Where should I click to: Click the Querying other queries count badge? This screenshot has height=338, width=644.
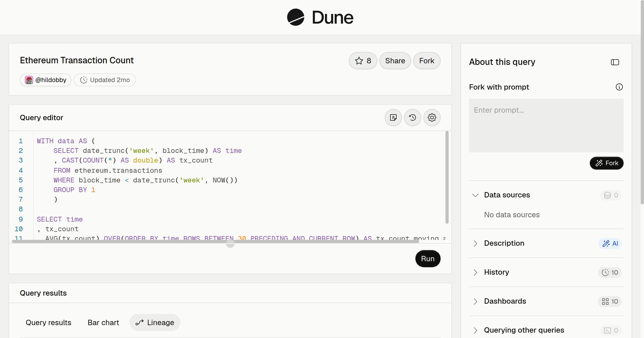pos(610,330)
